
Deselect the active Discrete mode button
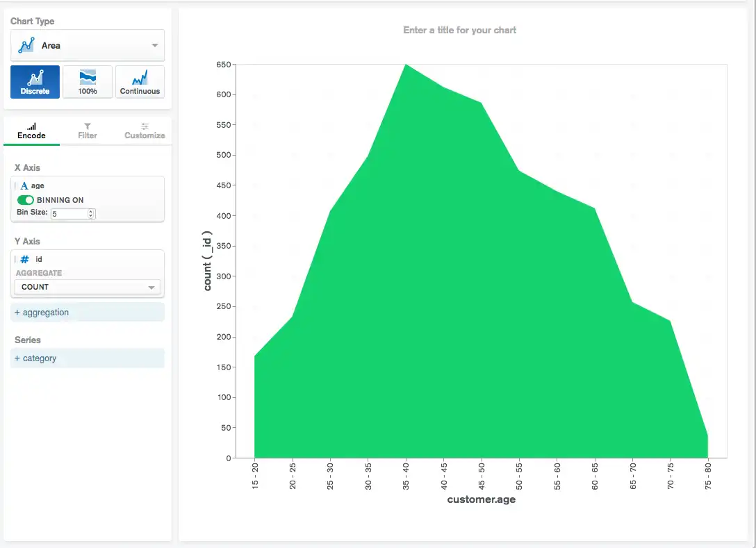[x=34, y=81]
